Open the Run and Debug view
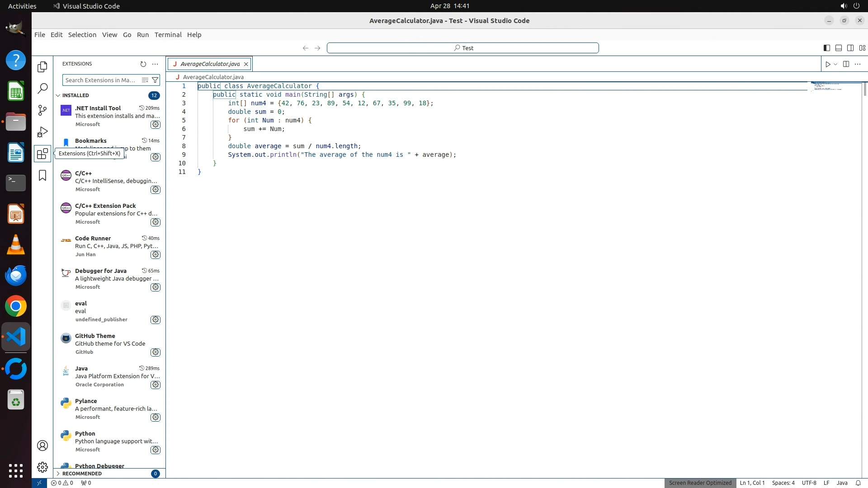The height and width of the screenshot is (488, 868). point(42,131)
